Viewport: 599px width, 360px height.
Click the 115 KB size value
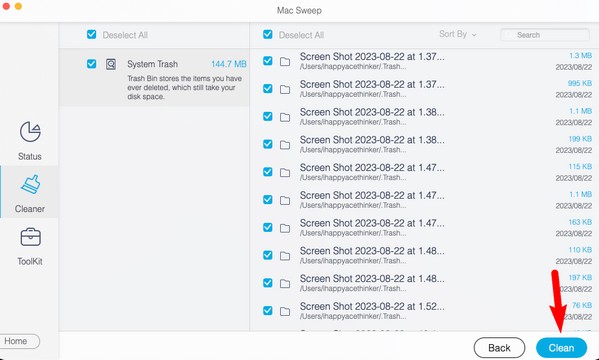[x=580, y=167]
